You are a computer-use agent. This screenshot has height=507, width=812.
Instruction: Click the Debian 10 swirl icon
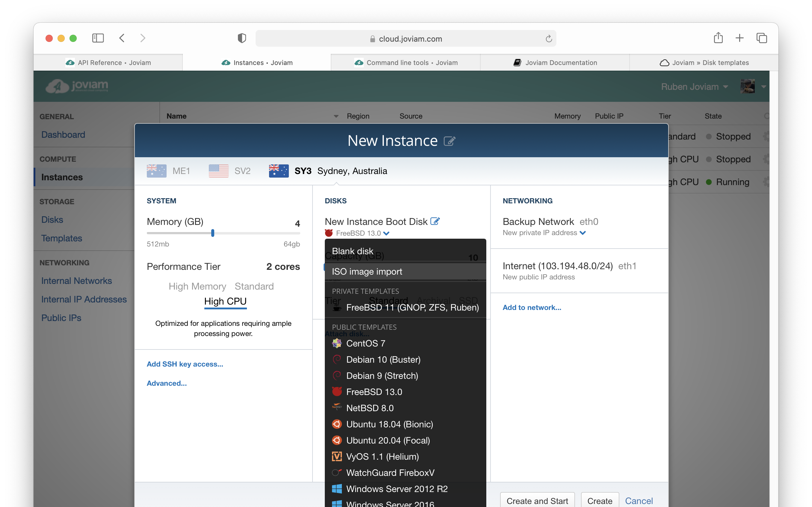click(337, 359)
